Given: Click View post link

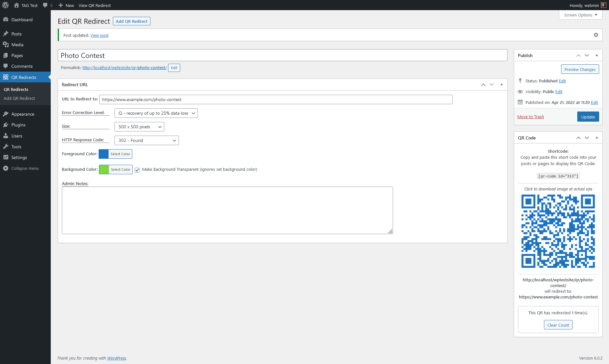Looking at the screenshot, I should point(99,35).
